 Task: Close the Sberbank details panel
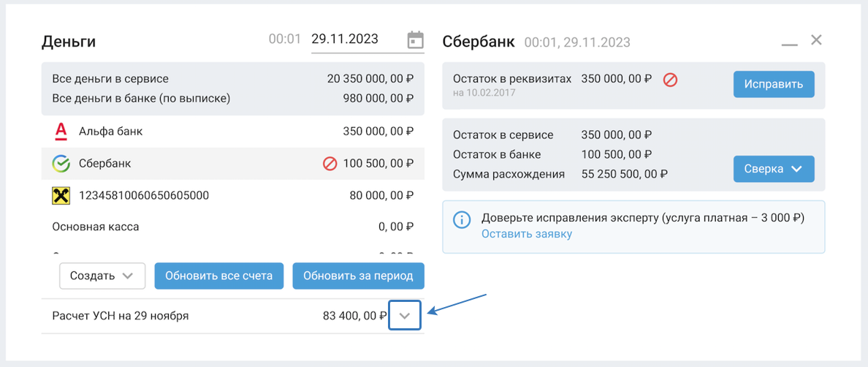[817, 40]
